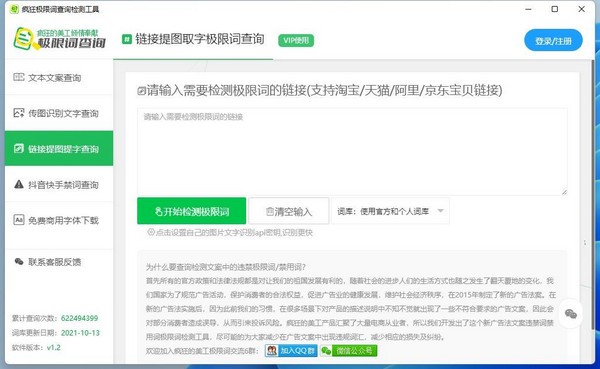Click the VIP使用 badge

pos(296,40)
